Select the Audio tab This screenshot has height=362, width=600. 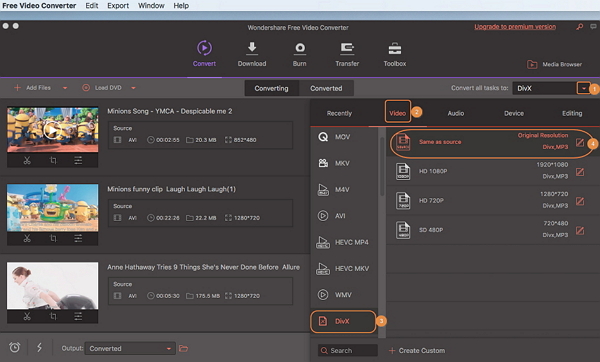[456, 113]
